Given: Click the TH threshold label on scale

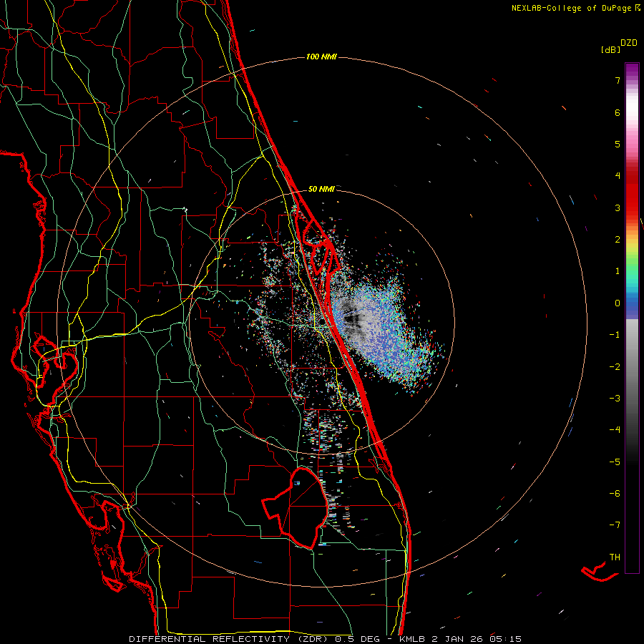Looking at the screenshot, I should (x=615, y=557).
